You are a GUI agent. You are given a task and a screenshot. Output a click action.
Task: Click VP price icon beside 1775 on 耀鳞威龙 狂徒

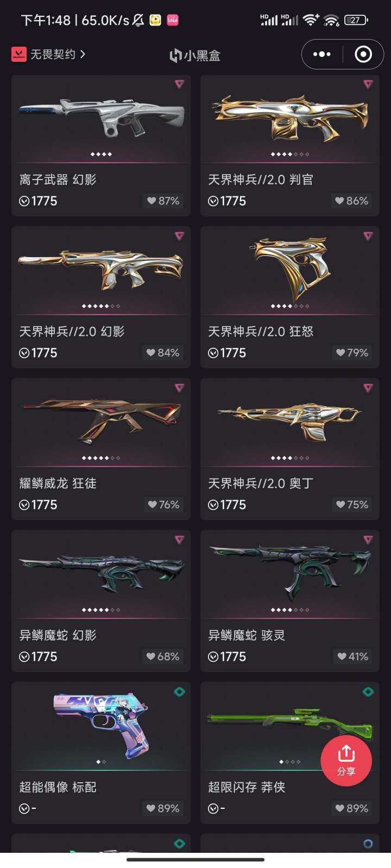click(x=24, y=505)
